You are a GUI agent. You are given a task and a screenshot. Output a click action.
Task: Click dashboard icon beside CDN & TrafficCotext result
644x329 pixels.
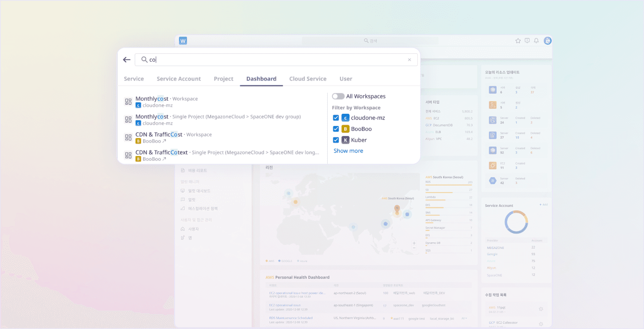coord(128,155)
